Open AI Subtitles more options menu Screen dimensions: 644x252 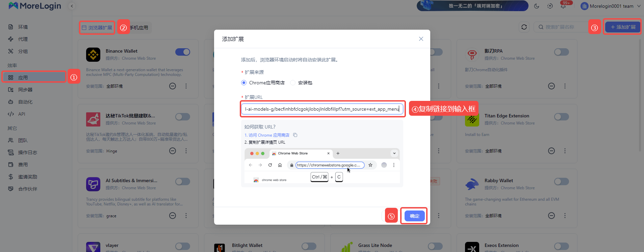(186, 216)
